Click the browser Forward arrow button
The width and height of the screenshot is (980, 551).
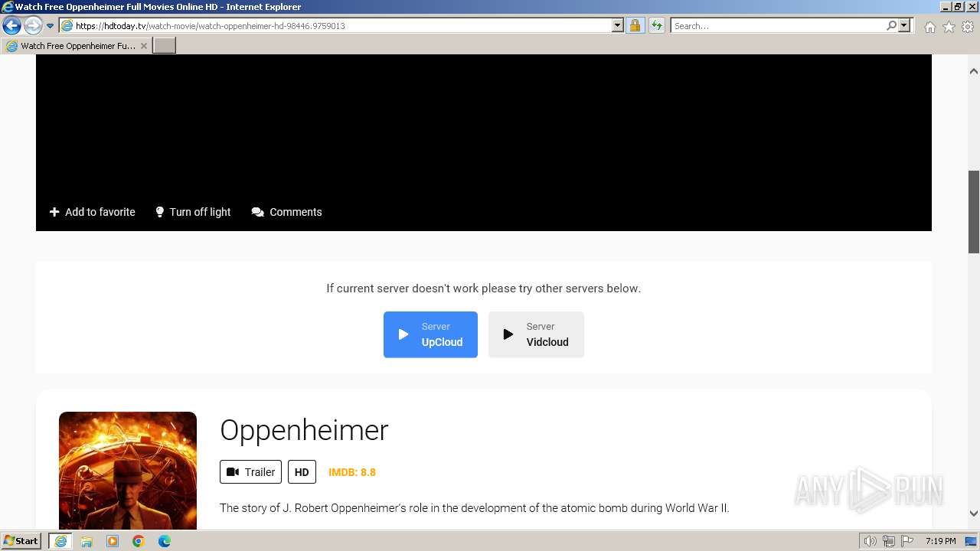click(x=33, y=26)
